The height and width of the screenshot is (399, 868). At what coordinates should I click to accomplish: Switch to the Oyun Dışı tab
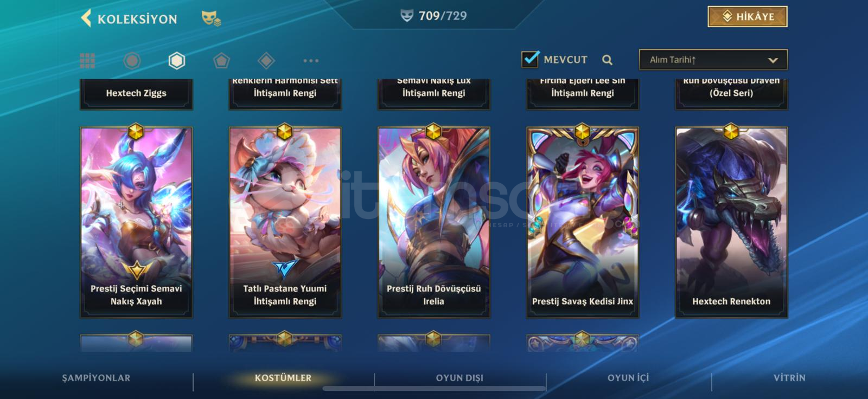[x=459, y=378]
